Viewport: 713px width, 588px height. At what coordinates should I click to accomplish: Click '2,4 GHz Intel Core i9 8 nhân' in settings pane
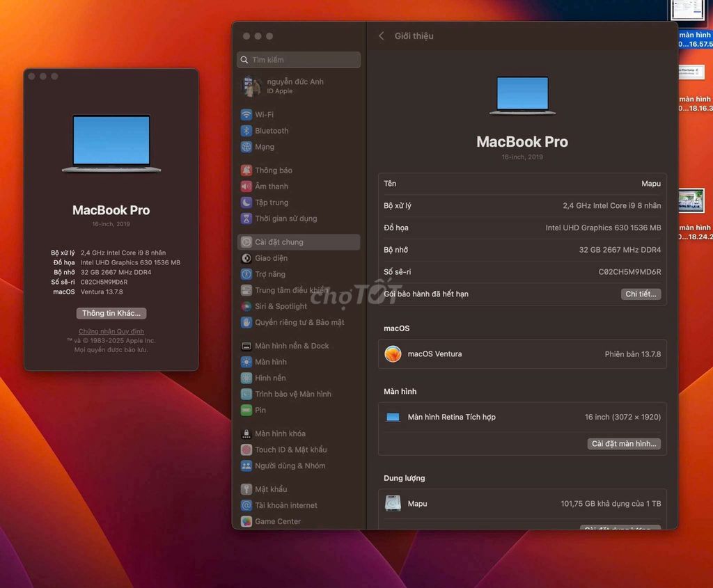click(611, 206)
